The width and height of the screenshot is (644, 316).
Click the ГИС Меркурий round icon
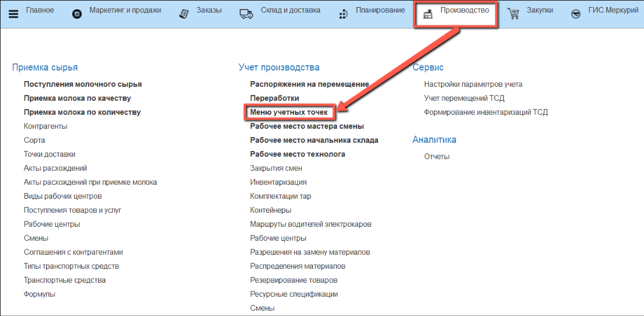(x=576, y=14)
